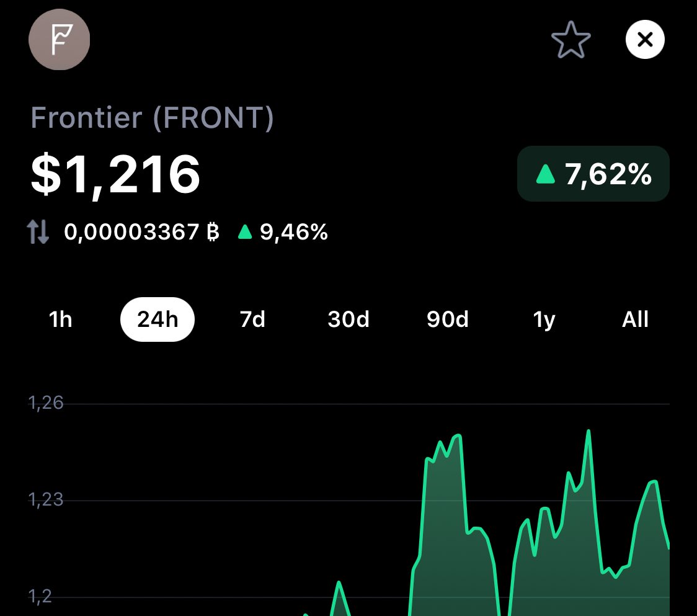
Task: Switch chart to 90d range
Action: [x=448, y=319]
